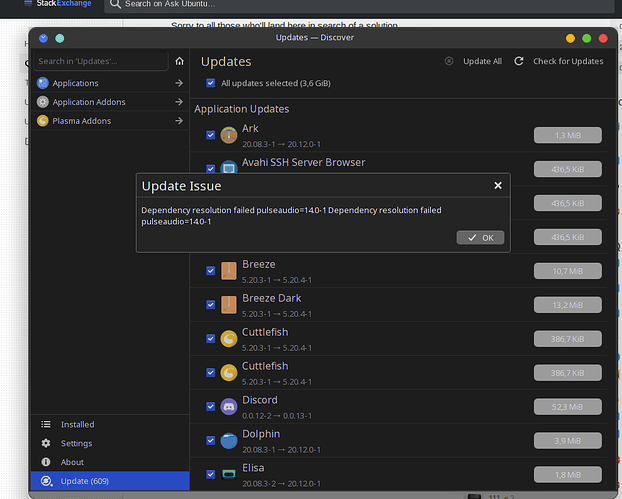The height and width of the screenshot is (499, 622).
Task: Uncheck the Discord update checkbox
Action: pos(211,407)
